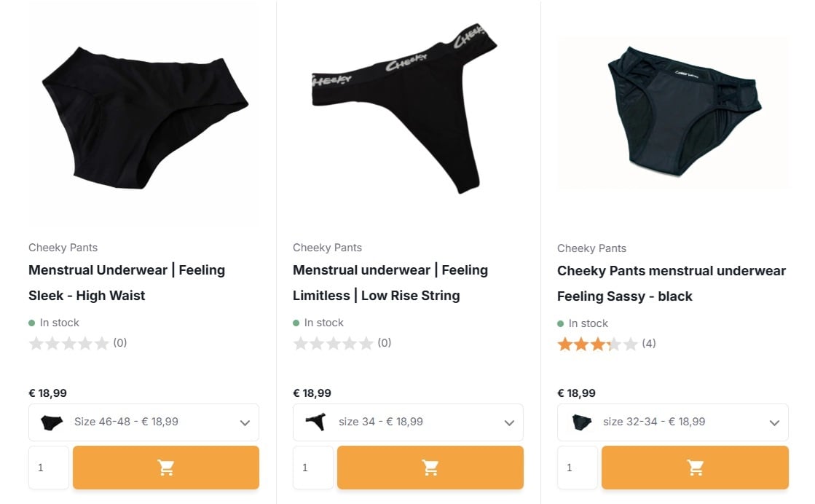Image resolution: width=815 pixels, height=504 pixels.
Task: Open Feeling Limitless Low Rise String title
Action: 390,283
